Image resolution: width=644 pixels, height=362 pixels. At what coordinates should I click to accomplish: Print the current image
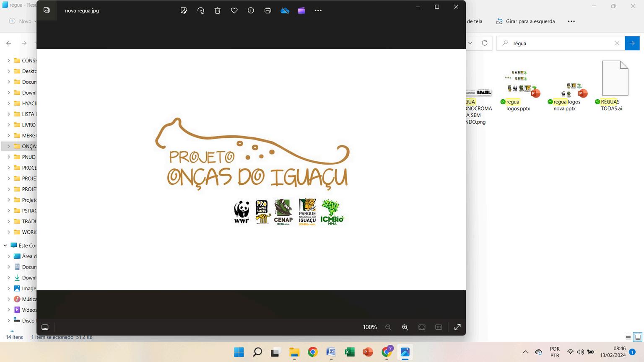tap(267, 10)
